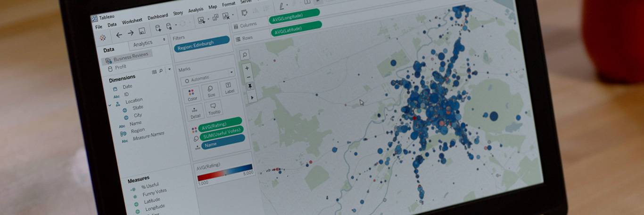Click the new worksheet chart icon

[201, 20]
